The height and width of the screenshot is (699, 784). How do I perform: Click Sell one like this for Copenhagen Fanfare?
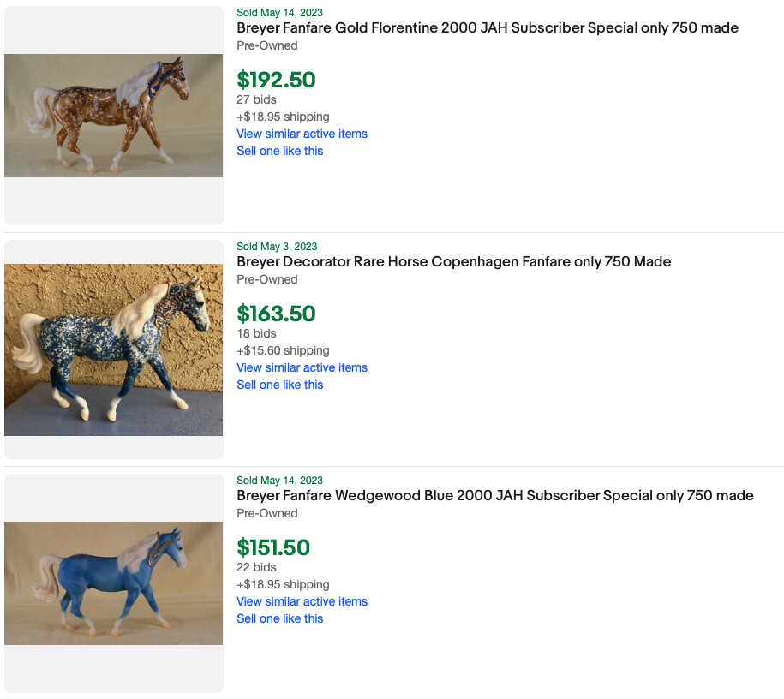[x=279, y=385]
